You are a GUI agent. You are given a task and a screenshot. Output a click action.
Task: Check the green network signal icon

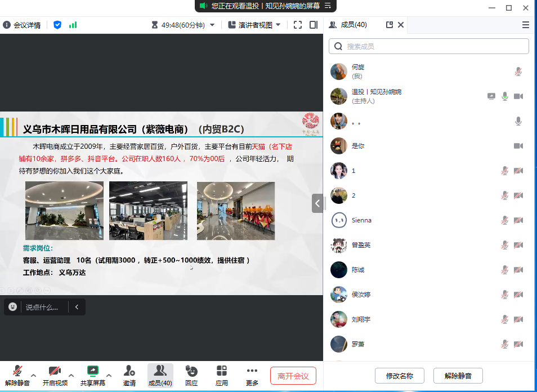pos(73,25)
